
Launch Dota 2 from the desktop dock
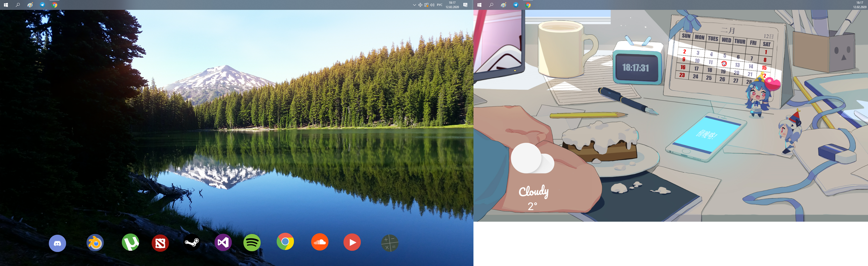160,243
